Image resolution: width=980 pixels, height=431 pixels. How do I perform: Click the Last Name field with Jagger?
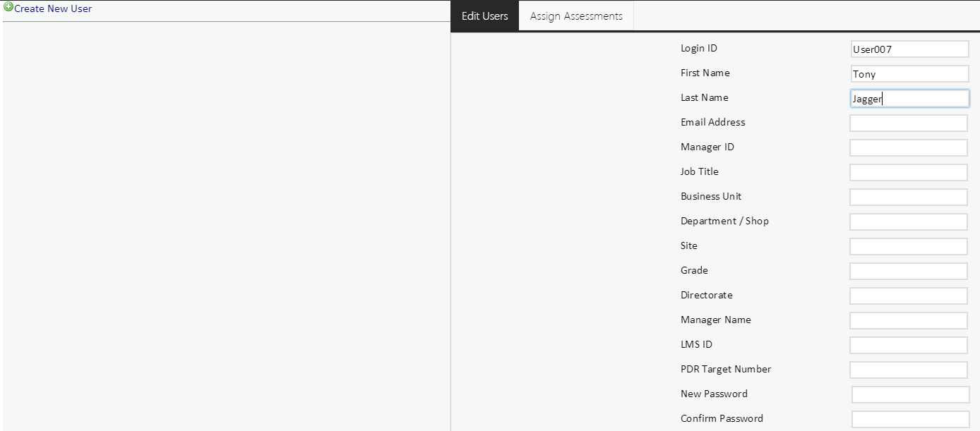[x=909, y=99]
